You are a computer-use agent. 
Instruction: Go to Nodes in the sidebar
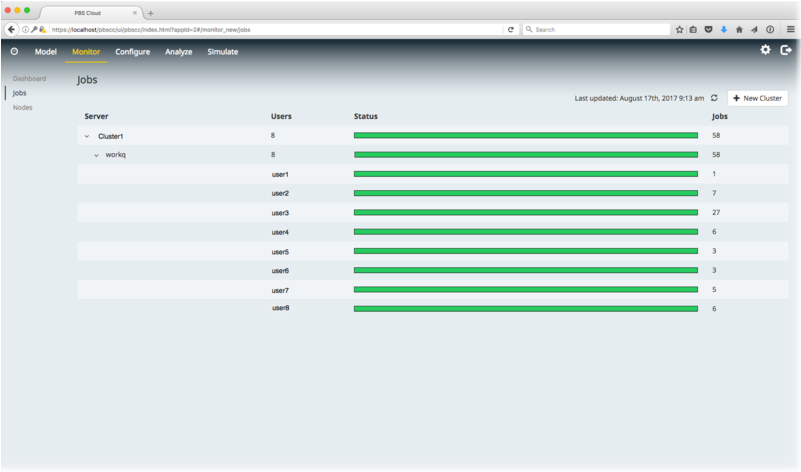pos(23,108)
